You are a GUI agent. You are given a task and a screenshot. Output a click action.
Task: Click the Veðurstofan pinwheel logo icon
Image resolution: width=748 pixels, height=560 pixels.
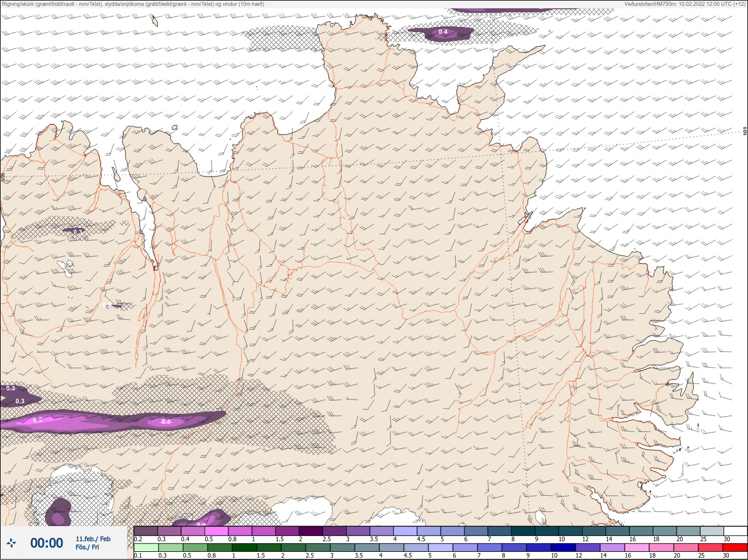(x=11, y=543)
